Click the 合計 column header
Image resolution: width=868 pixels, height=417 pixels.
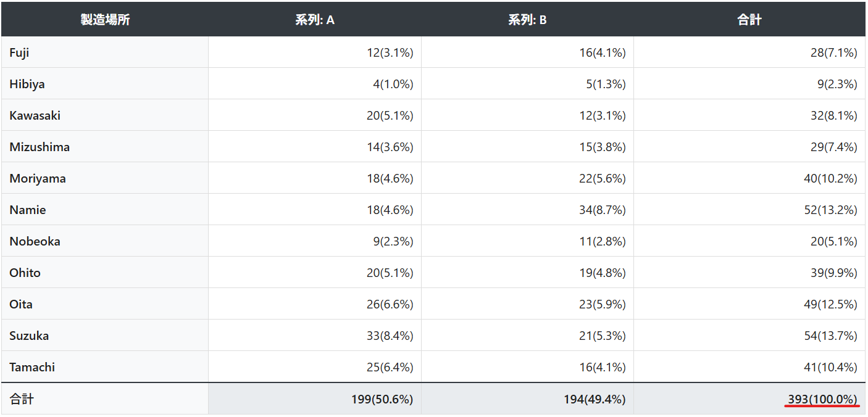[749, 20]
